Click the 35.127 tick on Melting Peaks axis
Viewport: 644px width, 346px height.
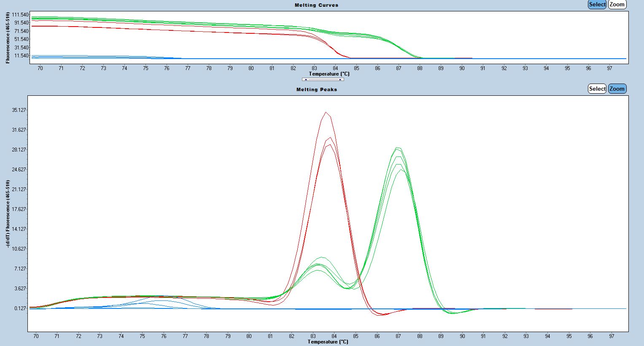click(x=19, y=110)
